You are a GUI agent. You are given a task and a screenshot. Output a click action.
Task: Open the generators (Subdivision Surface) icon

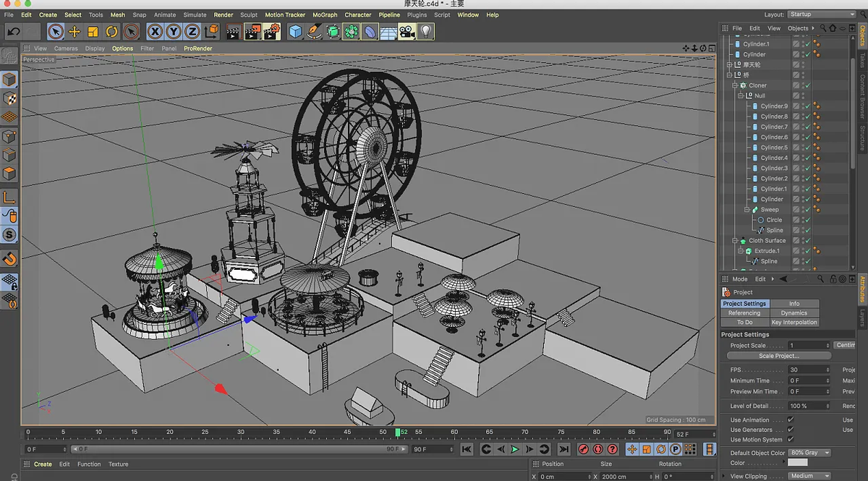pos(333,31)
